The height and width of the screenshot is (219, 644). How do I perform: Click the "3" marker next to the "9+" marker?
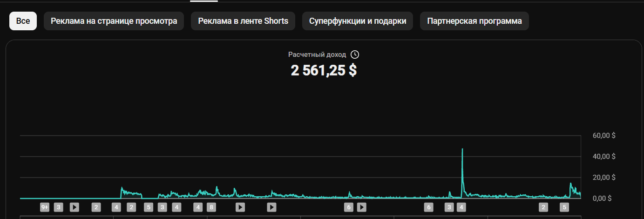pos(59,207)
